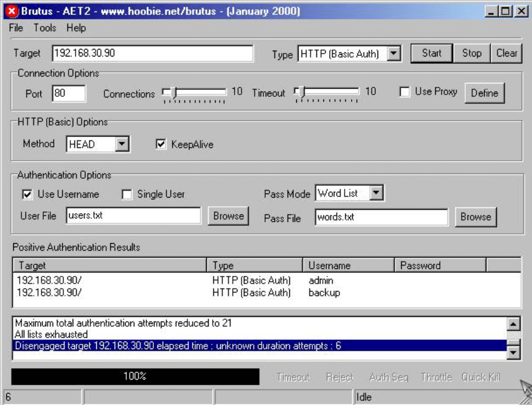This screenshot has width=532, height=405.
Task: Open the Pass Mode dropdown
Action: click(x=376, y=194)
